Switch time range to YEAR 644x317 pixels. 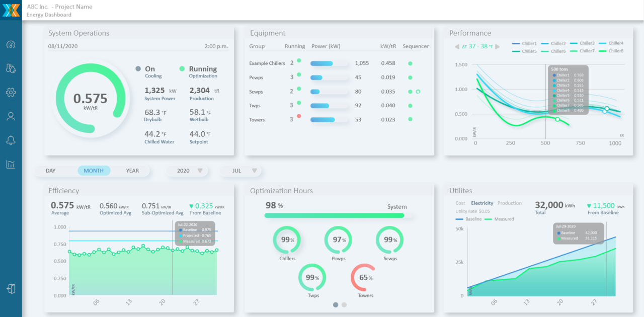tap(132, 171)
